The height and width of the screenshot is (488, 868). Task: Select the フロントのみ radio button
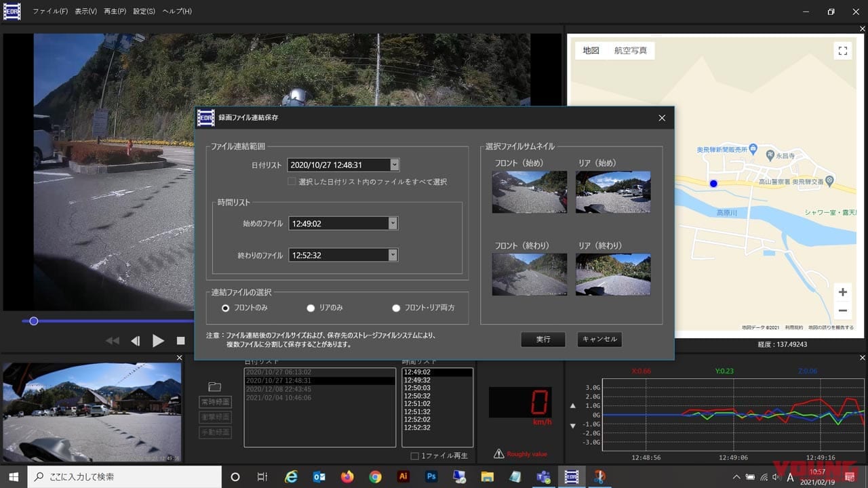coord(226,308)
